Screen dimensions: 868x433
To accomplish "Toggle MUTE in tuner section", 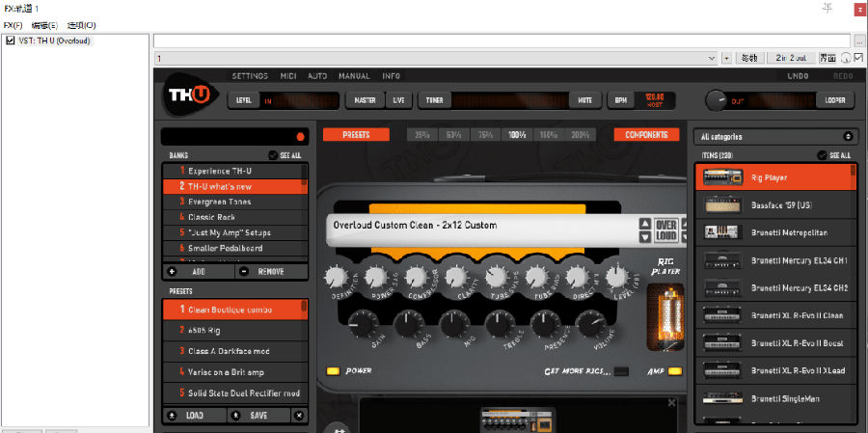I will coord(584,100).
